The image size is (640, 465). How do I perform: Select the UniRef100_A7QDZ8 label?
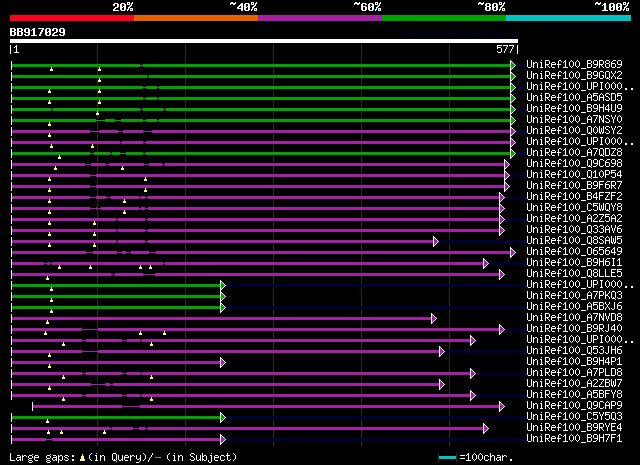574,152
